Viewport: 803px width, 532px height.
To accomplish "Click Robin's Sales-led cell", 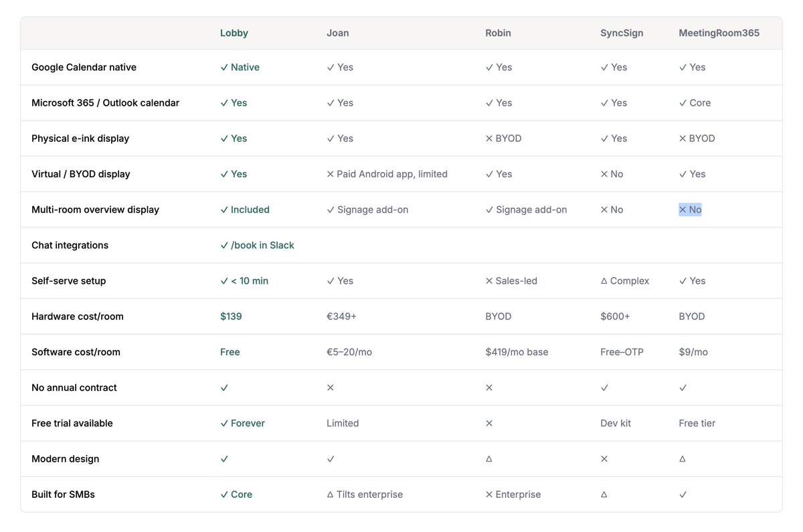I will tap(511, 280).
